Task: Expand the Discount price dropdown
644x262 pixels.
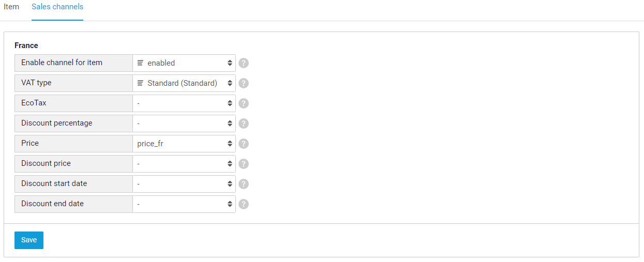Action: [x=184, y=164]
